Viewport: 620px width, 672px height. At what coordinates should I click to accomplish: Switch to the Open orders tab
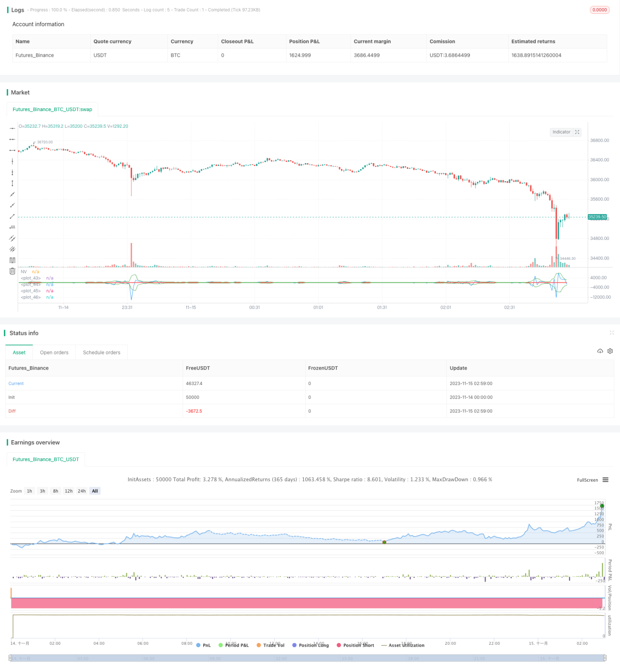54,352
